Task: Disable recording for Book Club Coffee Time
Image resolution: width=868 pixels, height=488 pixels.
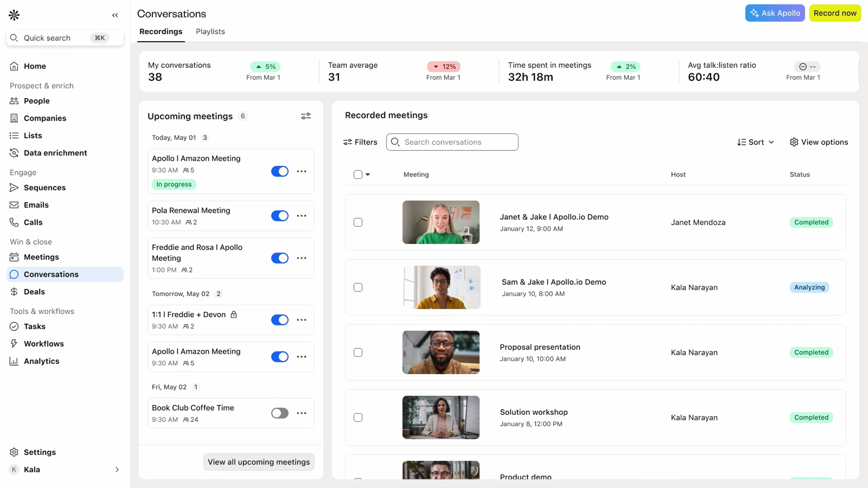Action: tap(280, 413)
